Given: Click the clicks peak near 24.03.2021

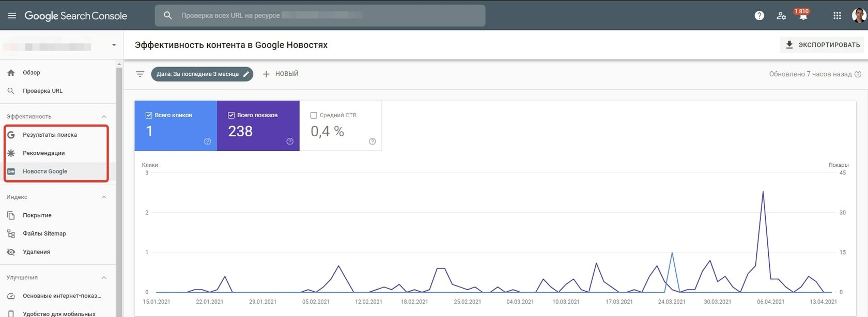Looking at the screenshot, I should [x=672, y=253].
